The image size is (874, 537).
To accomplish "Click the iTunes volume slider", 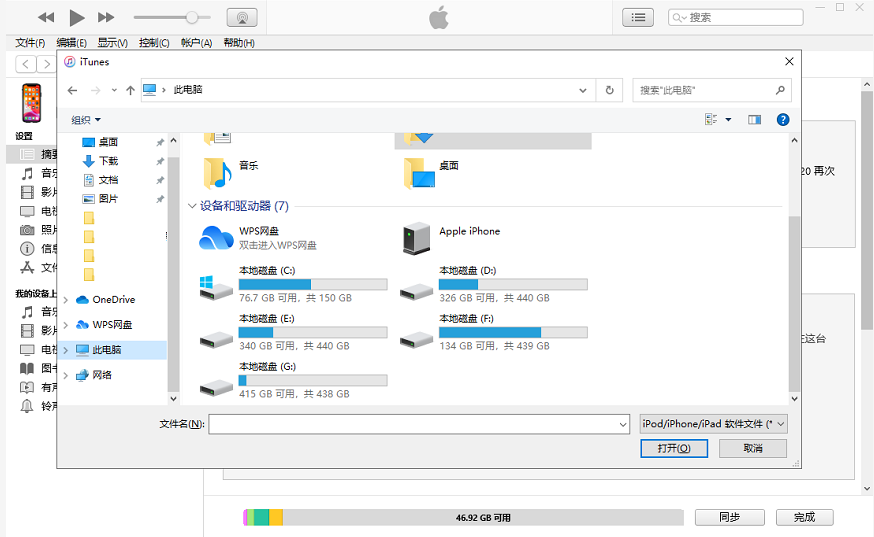I will pyautogui.click(x=172, y=17).
